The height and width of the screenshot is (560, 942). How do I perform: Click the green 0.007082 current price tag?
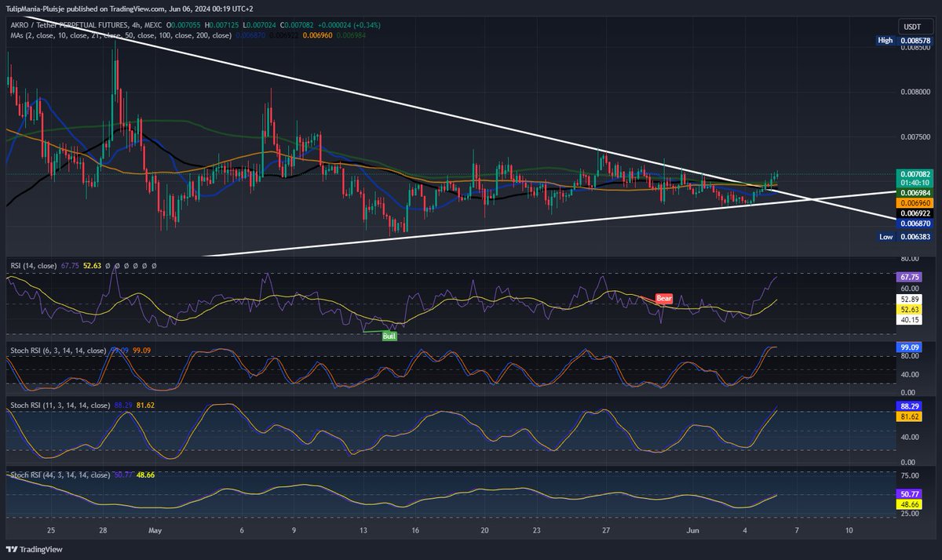[916, 174]
